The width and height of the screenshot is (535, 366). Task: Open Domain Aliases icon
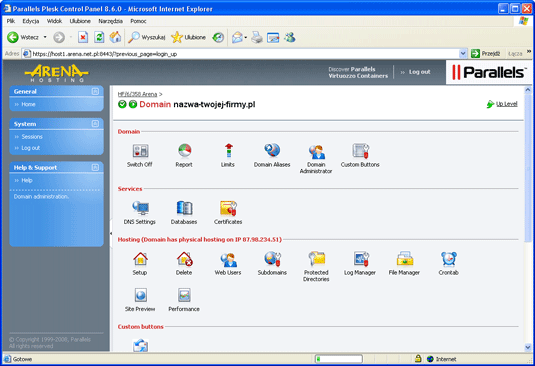[272, 151]
